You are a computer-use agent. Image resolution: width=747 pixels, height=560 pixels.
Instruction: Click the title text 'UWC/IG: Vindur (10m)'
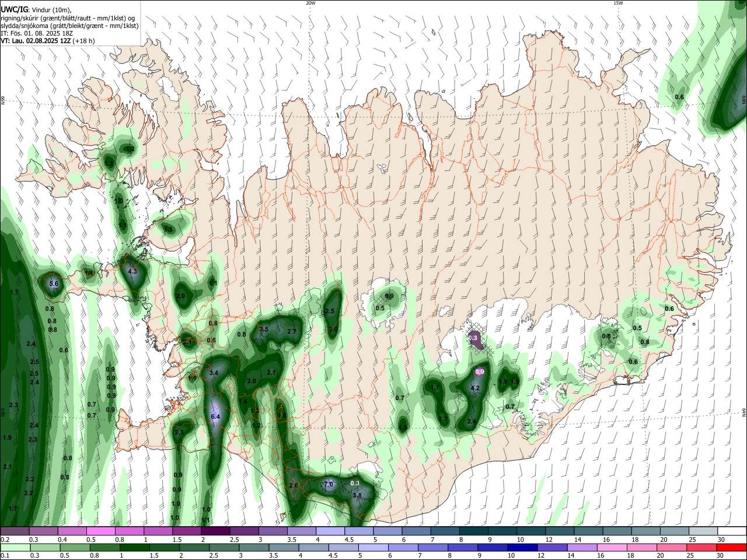tap(36, 10)
